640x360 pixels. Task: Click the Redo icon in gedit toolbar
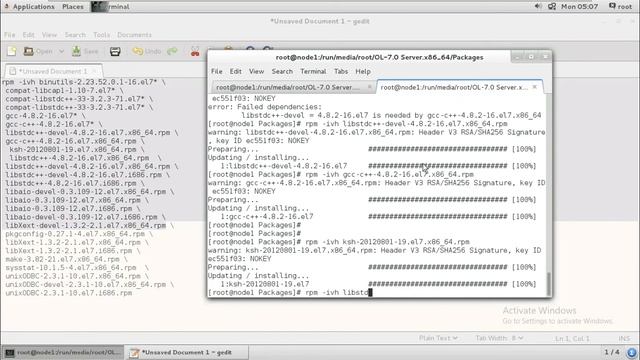173,51
